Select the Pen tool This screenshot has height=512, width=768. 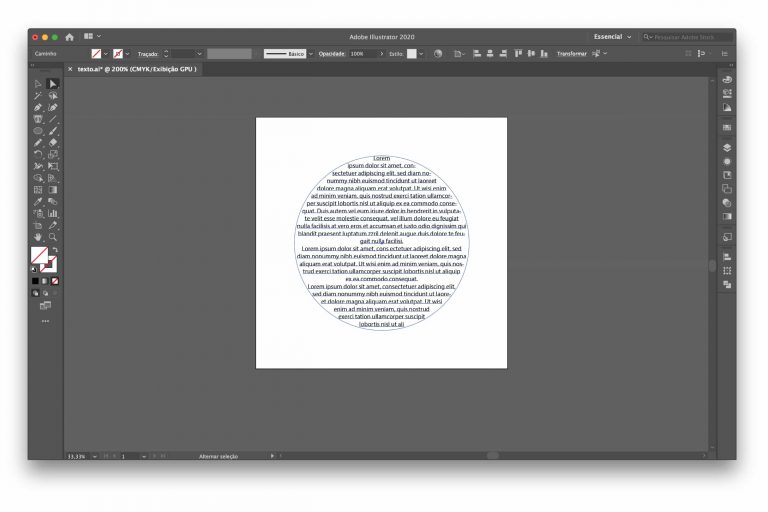pyautogui.click(x=38, y=107)
